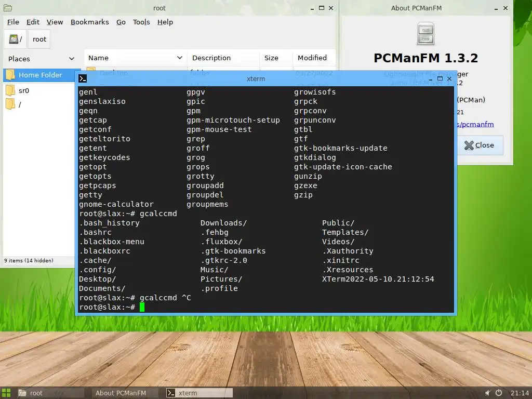Click the terminal cursor at last prompt
The width and height of the screenshot is (532, 399).
click(x=142, y=307)
